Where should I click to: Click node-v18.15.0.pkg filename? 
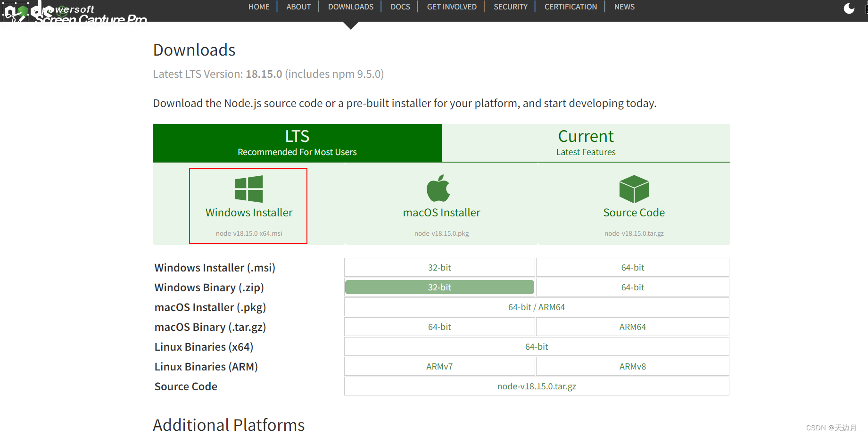tap(442, 233)
